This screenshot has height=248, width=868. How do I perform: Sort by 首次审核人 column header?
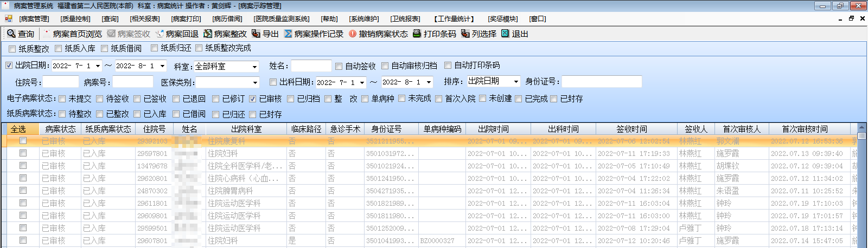point(742,129)
